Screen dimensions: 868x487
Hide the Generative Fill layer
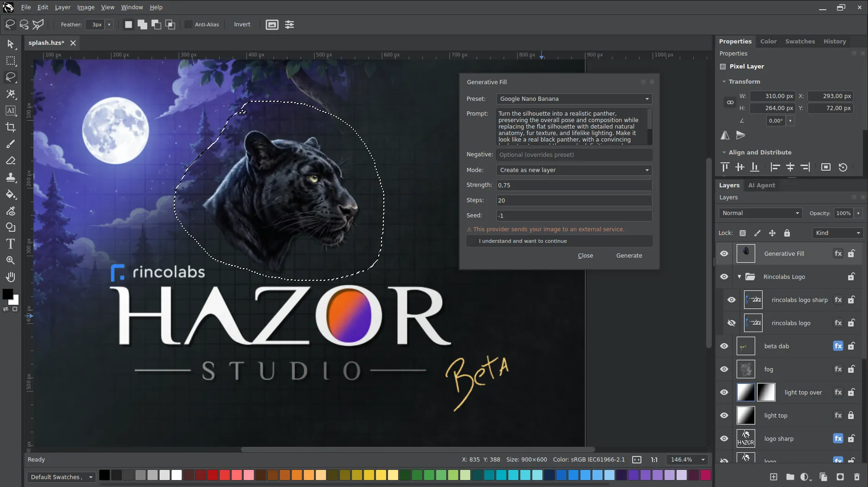pyautogui.click(x=724, y=253)
